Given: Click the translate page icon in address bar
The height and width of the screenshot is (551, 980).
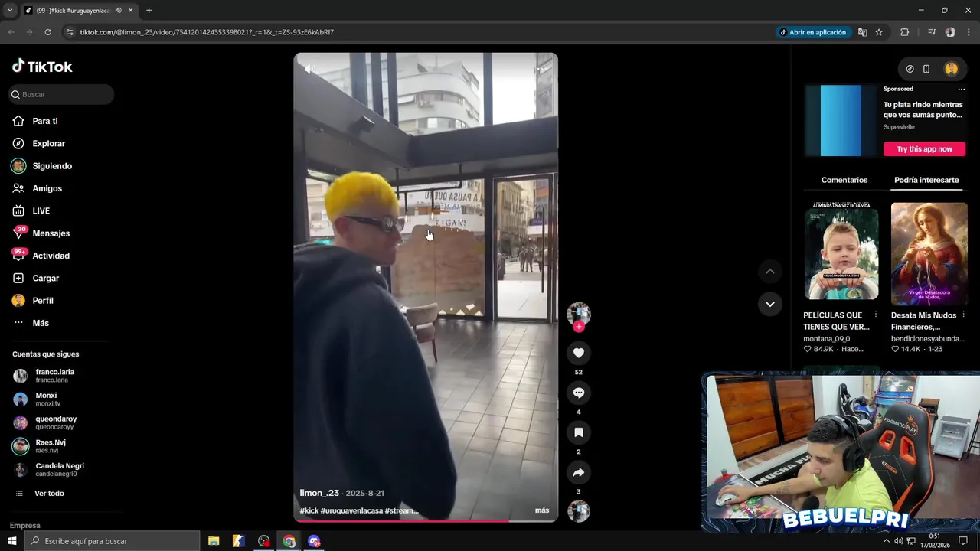Looking at the screenshot, I should coord(862,32).
